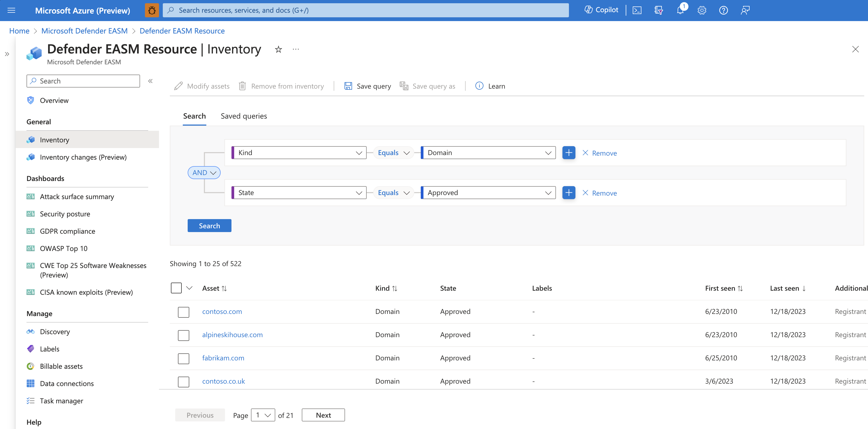The width and height of the screenshot is (868, 429).
Task: Open Labels management page
Action: 49,348
